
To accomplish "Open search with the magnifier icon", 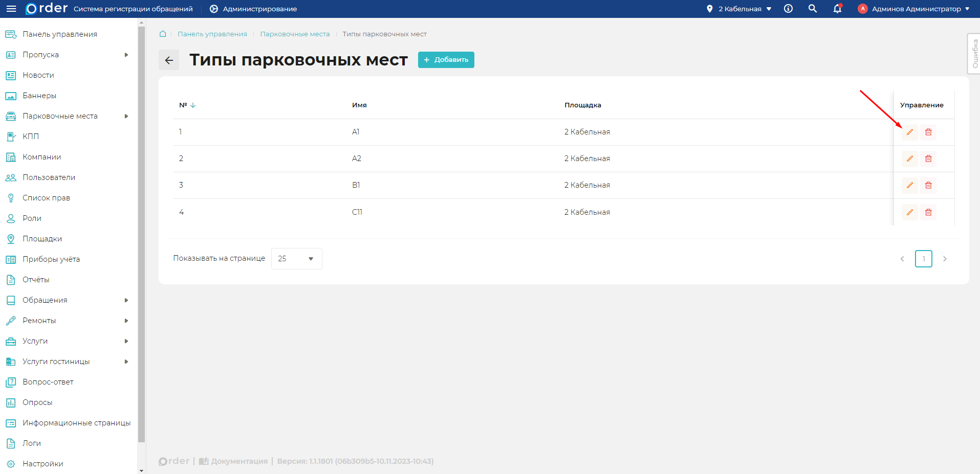I will 812,9.
